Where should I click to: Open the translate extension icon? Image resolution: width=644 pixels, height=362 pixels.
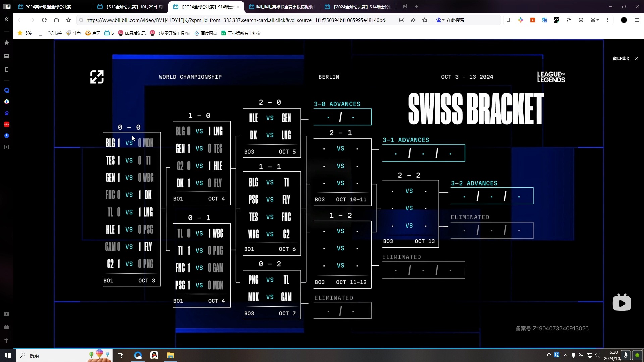pos(545,20)
